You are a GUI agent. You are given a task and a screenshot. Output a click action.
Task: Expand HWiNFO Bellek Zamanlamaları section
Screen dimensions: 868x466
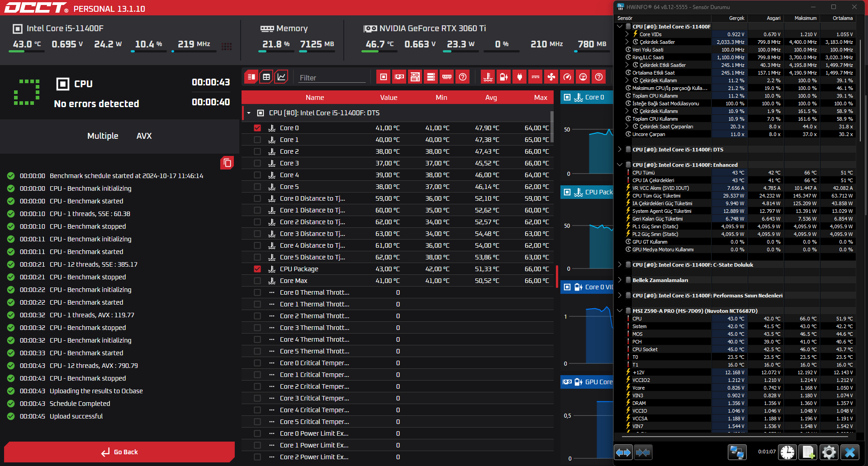pyautogui.click(x=620, y=280)
